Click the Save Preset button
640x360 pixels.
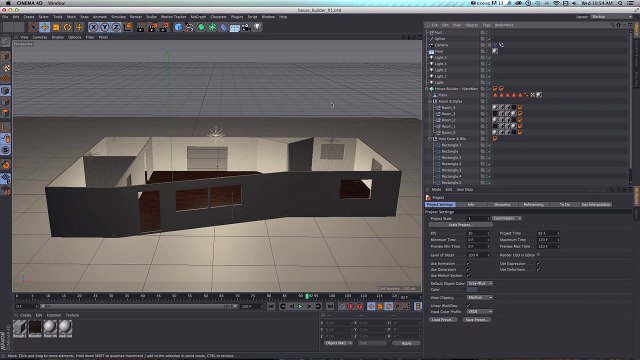[477, 320]
